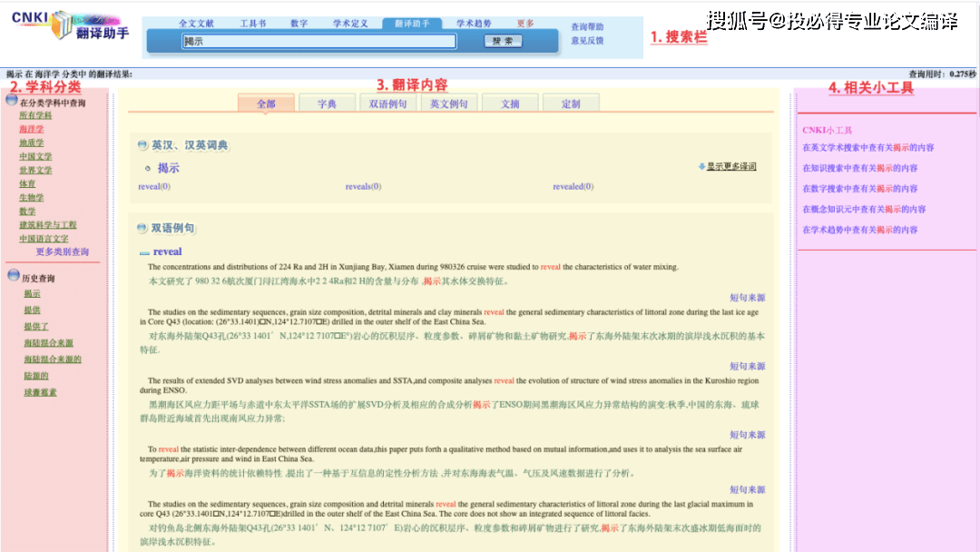Viewport: 980px width, 552px height.
Task: Choose 所有学科 in subject list
Action: point(35,115)
